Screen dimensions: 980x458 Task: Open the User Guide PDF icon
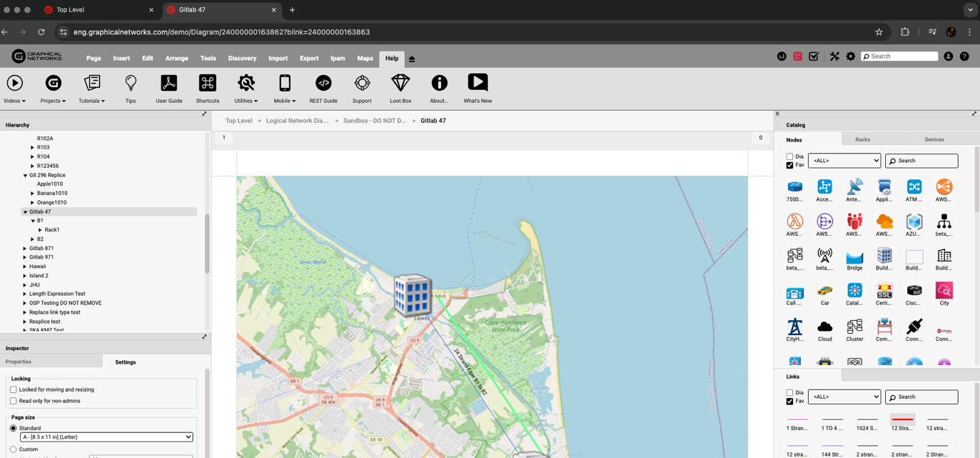click(x=169, y=84)
